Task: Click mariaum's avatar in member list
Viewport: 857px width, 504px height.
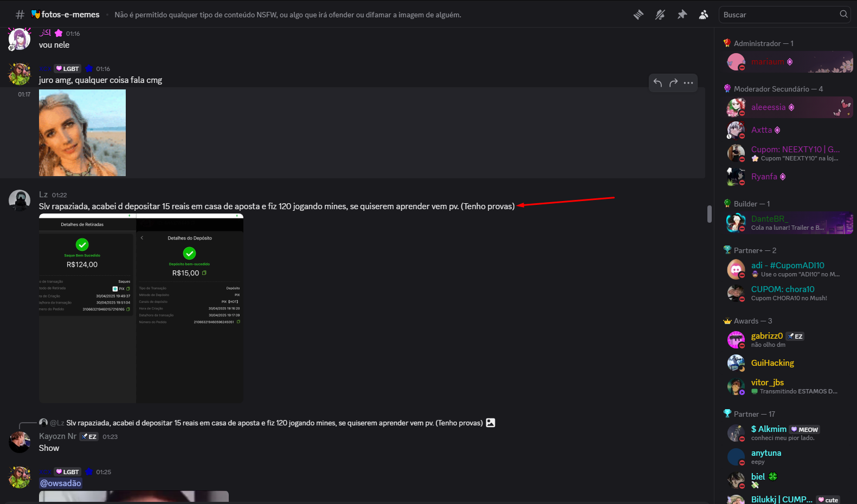Action: click(736, 62)
